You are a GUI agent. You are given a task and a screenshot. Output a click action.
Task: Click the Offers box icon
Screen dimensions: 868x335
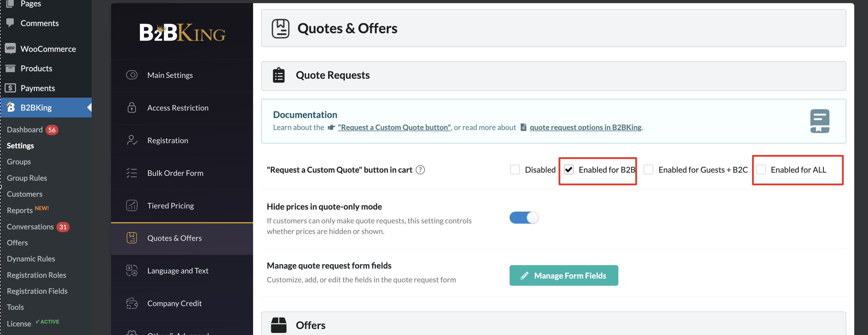click(279, 325)
